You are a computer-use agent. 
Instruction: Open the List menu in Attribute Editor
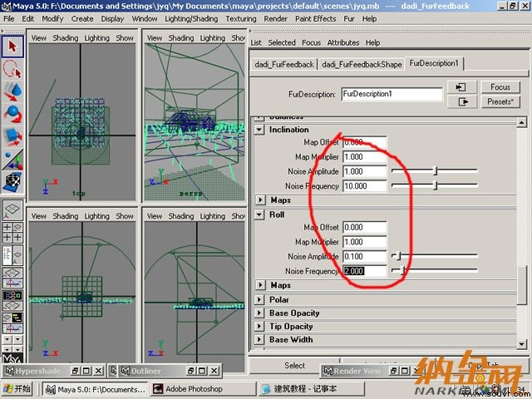tap(256, 42)
